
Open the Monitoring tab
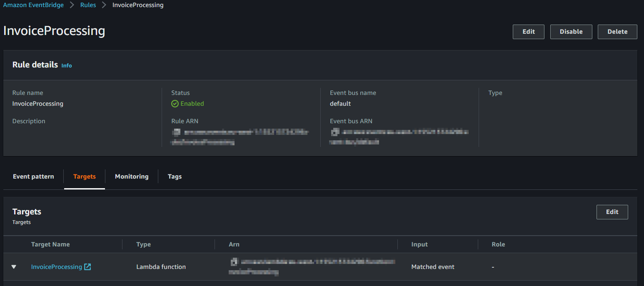(x=132, y=177)
